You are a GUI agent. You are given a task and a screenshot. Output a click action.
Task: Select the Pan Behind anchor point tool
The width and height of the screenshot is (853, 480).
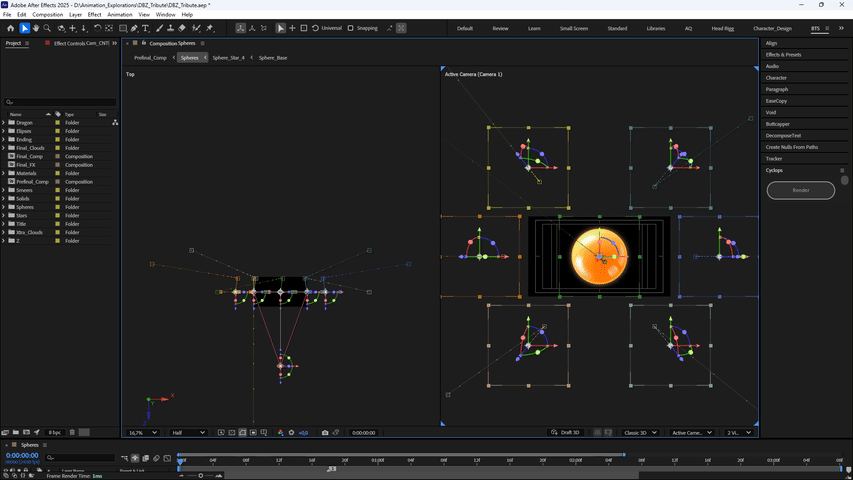(109, 28)
